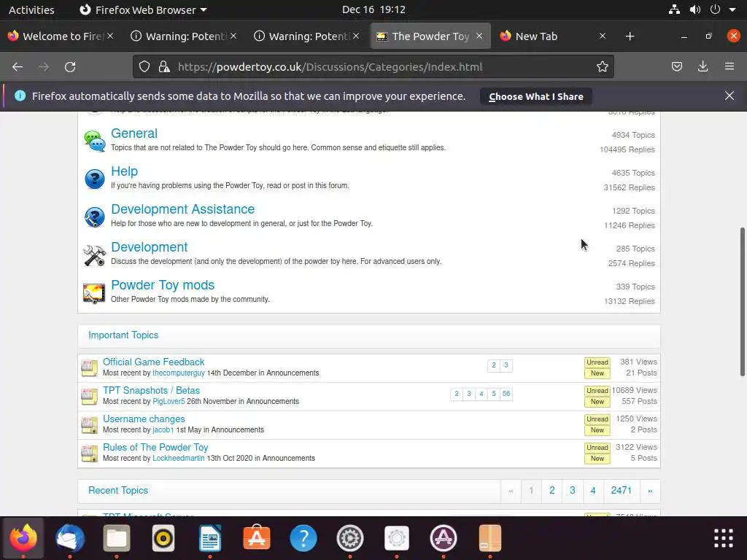Screen dimensions: 747x560
Task: Open the network status icon in top bar
Action: pyautogui.click(x=674, y=9)
